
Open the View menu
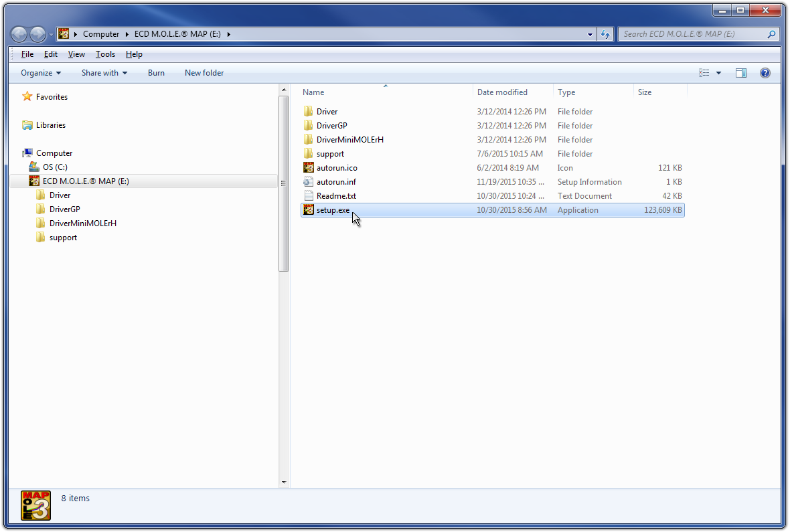click(76, 54)
